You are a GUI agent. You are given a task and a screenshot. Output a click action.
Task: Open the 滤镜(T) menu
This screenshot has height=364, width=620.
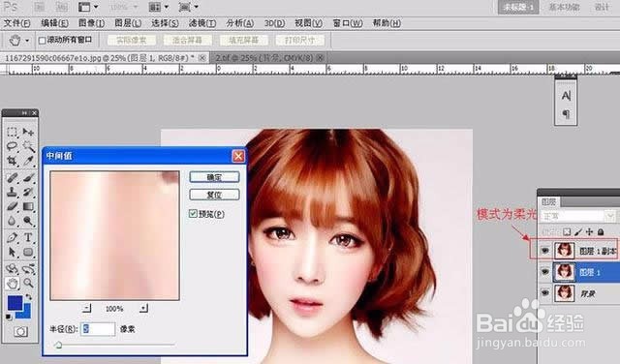pos(202,23)
